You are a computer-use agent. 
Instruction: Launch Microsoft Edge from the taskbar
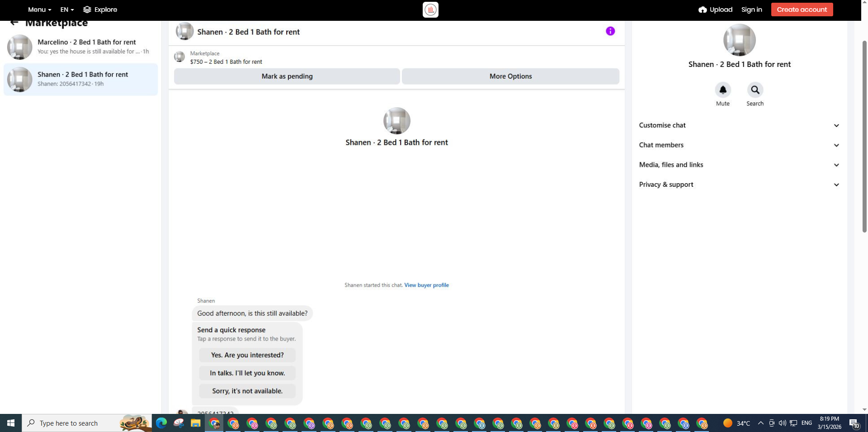point(161,423)
